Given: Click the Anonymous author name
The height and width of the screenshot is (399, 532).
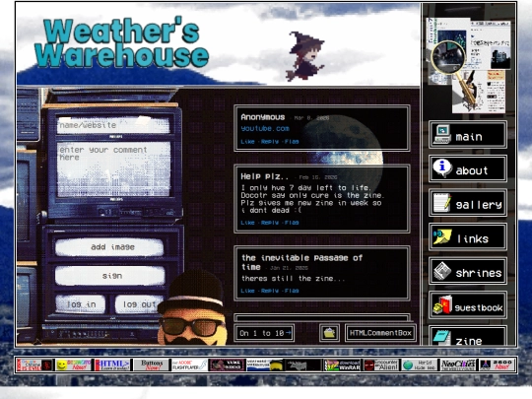Looking at the screenshot, I should coord(263,117).
